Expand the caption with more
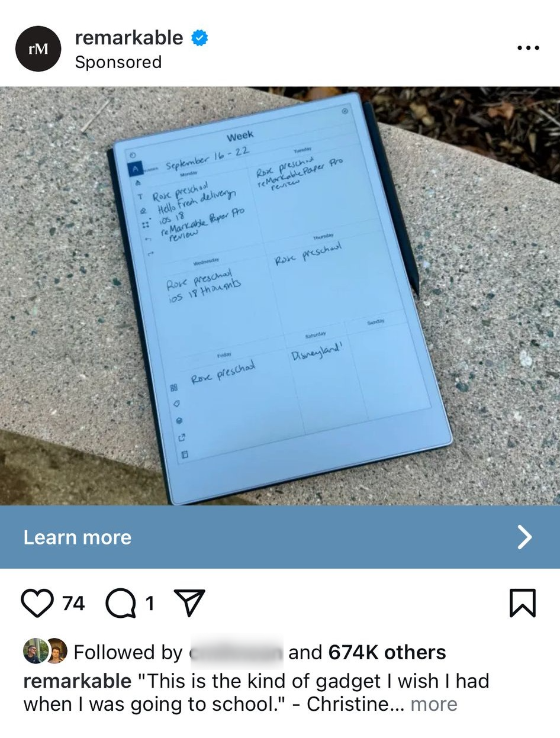Screen dimensions: 560x738 434,705
